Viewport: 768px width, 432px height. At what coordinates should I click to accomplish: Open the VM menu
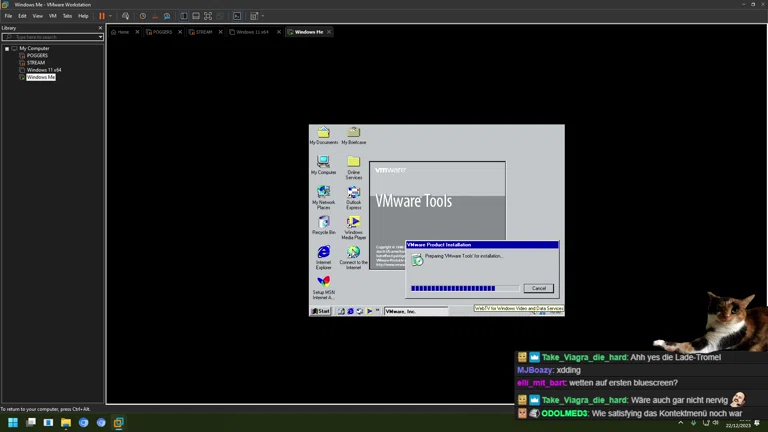tap(52, 16)
